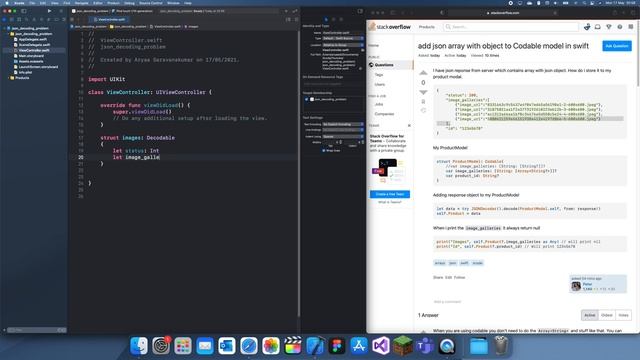The height and width of the screenshot is (360, 640).
Task: Open Stack Overflow inbox icon
Action: point(598,27)
